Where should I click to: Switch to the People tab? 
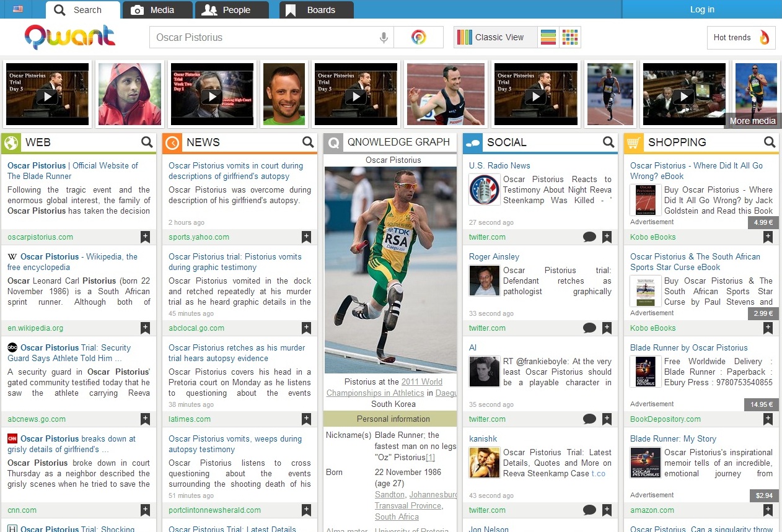tap(232, 10)
